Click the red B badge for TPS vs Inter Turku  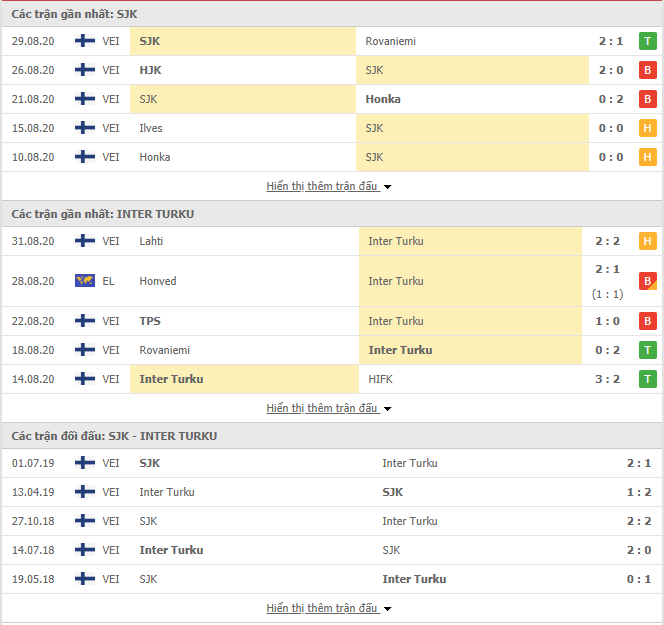(647, 321)
